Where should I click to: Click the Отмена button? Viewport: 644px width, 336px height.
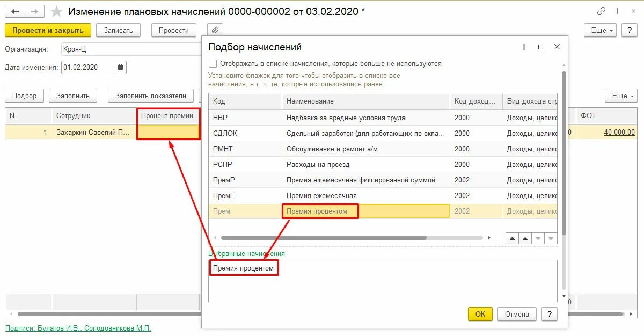517,315
